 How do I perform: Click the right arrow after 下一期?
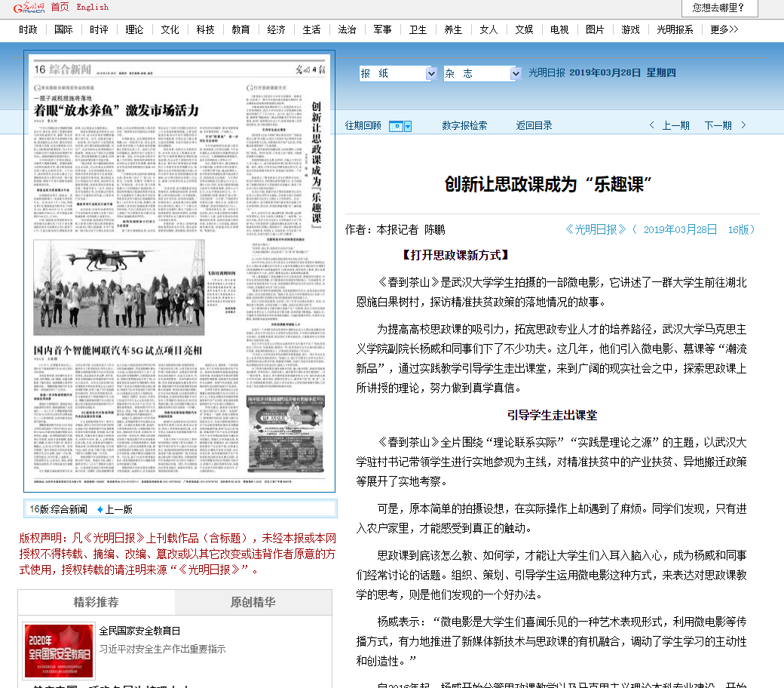(743, 125)
